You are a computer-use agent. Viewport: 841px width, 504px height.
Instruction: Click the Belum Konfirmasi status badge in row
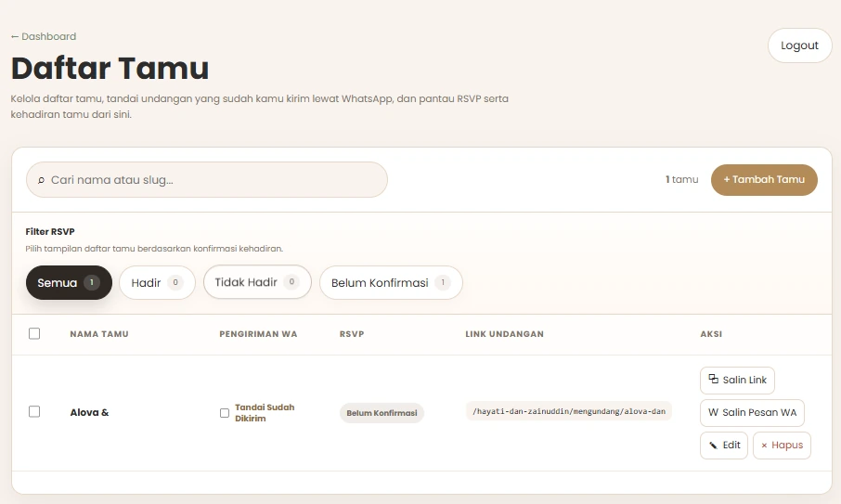(x=382, y=413)
